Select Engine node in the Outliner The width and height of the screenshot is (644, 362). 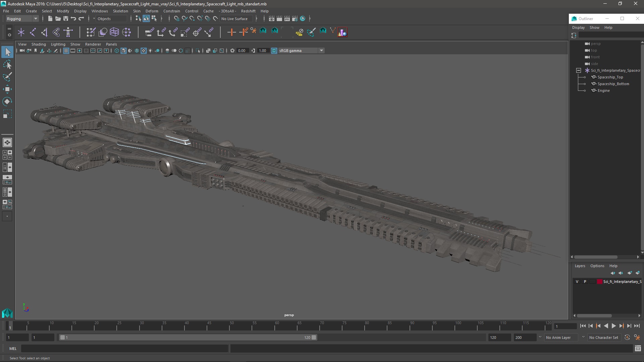coord(603,90)
